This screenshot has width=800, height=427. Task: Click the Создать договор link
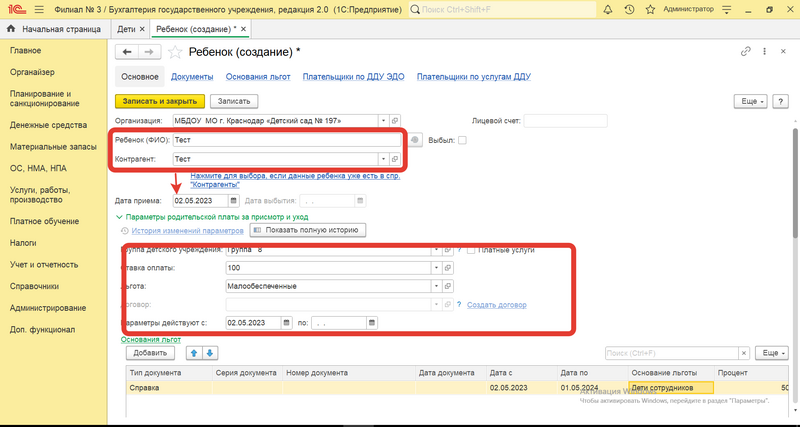click(x=496, y=305)
